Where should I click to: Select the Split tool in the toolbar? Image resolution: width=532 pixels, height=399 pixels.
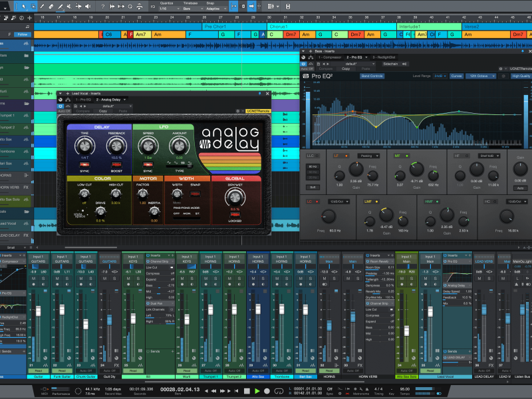pyautogui.click(x=42, y=6)
